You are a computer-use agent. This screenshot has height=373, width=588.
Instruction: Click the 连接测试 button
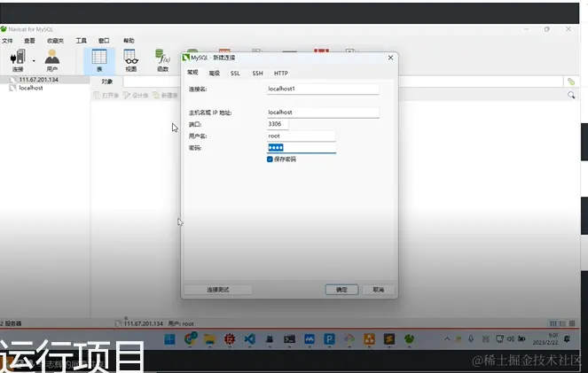218,290
